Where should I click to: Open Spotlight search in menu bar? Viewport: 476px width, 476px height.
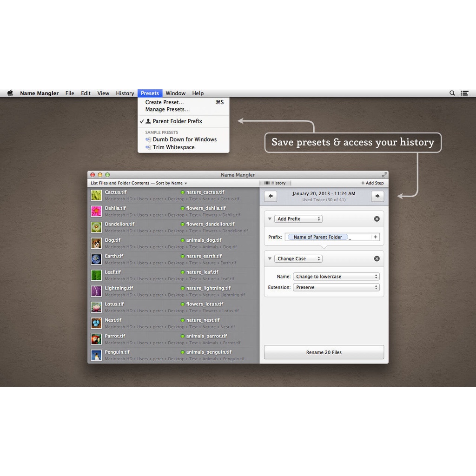[452, 93]
